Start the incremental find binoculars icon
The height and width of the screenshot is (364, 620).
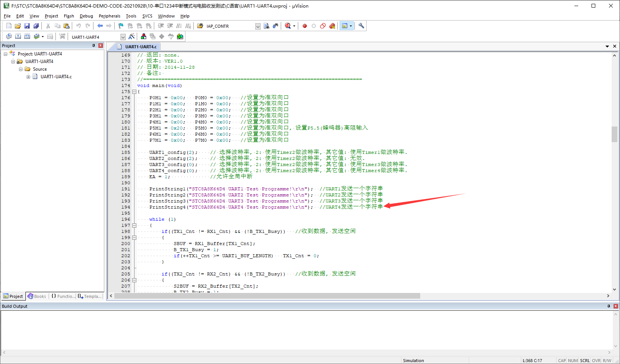pos(275,26)
